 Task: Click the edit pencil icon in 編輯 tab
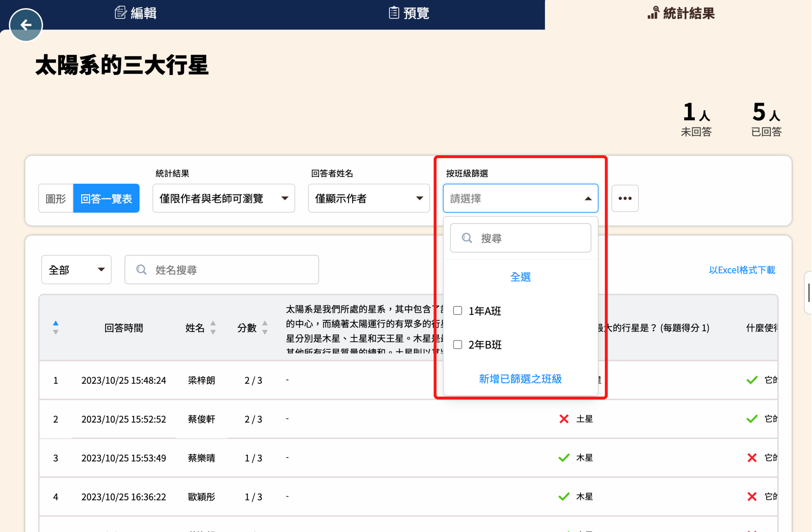point(120,13)
